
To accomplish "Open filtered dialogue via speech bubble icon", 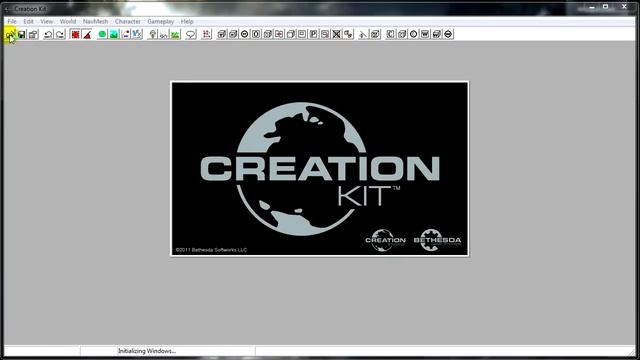I will (191, 34).
